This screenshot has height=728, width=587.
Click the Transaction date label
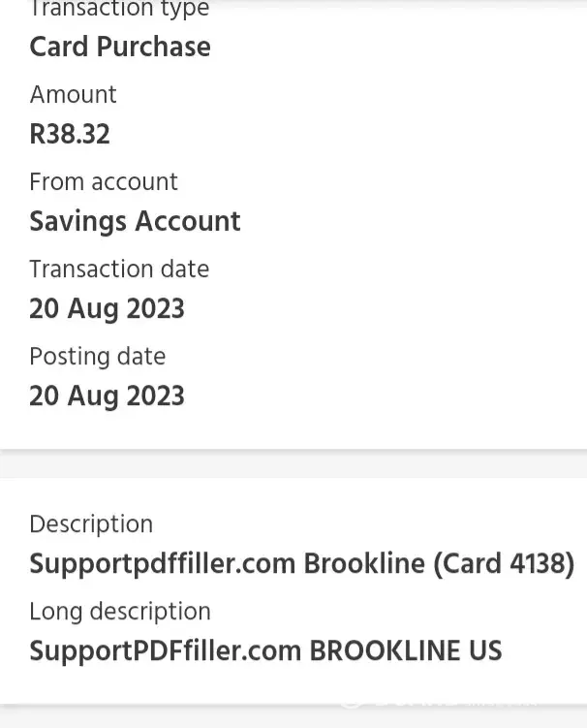[119, 269]
